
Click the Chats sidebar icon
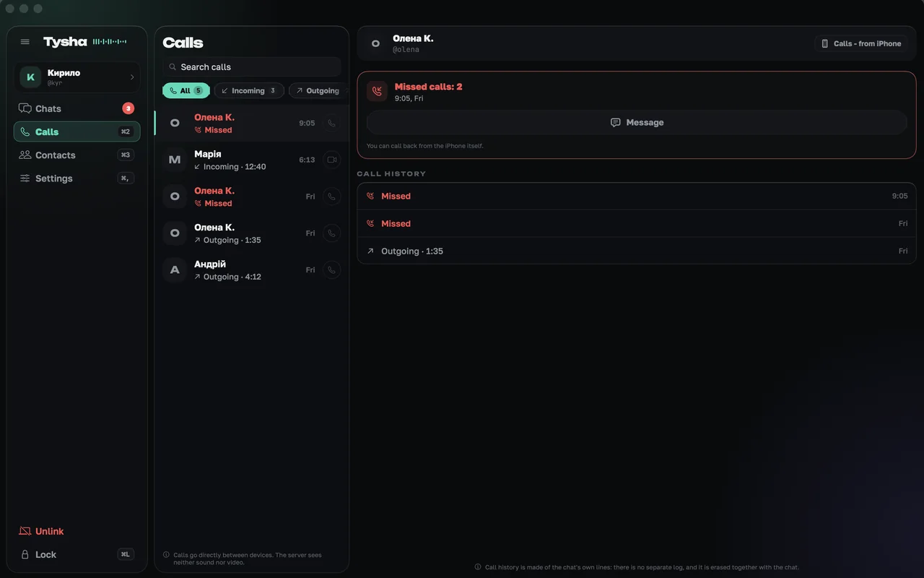point(25,108)
